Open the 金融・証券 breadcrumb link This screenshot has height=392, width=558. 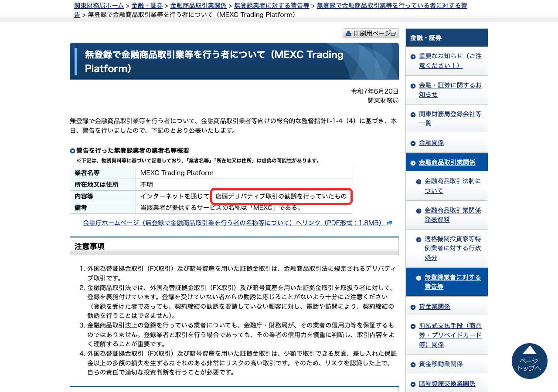[x=147, y=6]
